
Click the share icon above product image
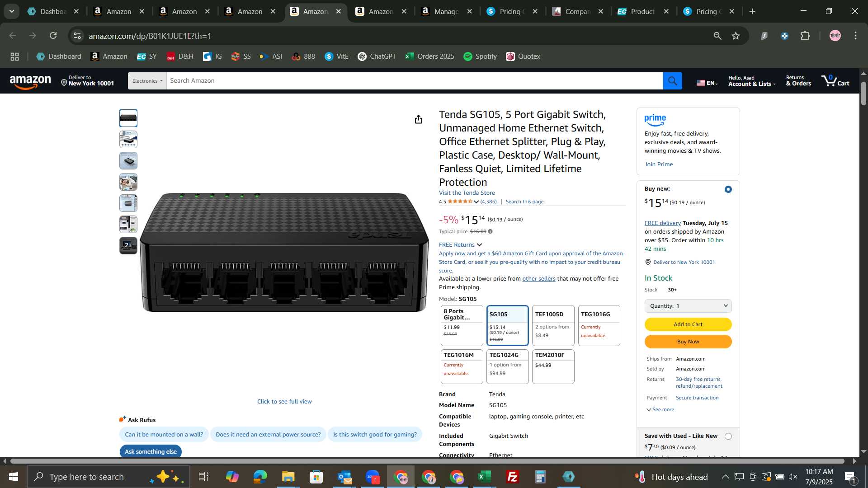click(x=418, y=119)
